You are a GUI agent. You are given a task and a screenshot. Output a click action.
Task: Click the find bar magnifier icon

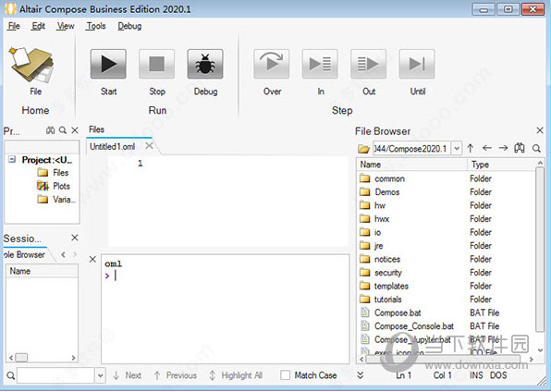click(10, 376)
